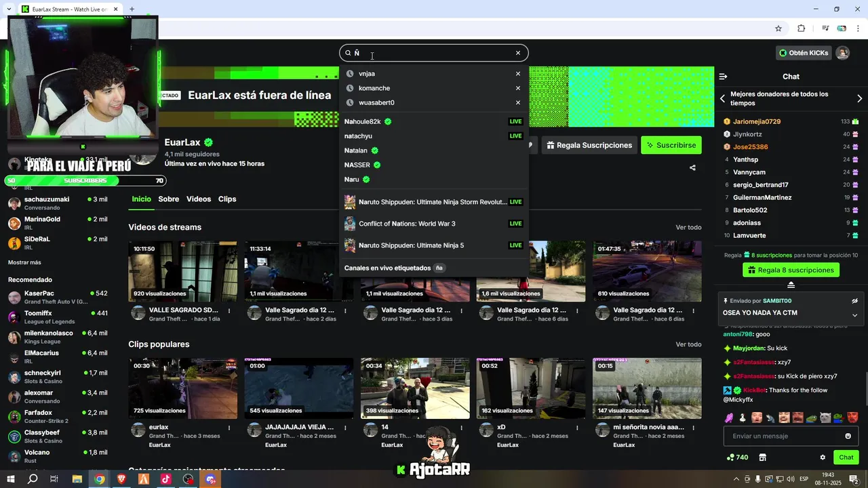The width and height of the screenshot is (868, 488).
Task: Click the green Chat send button
Action: 846,457
